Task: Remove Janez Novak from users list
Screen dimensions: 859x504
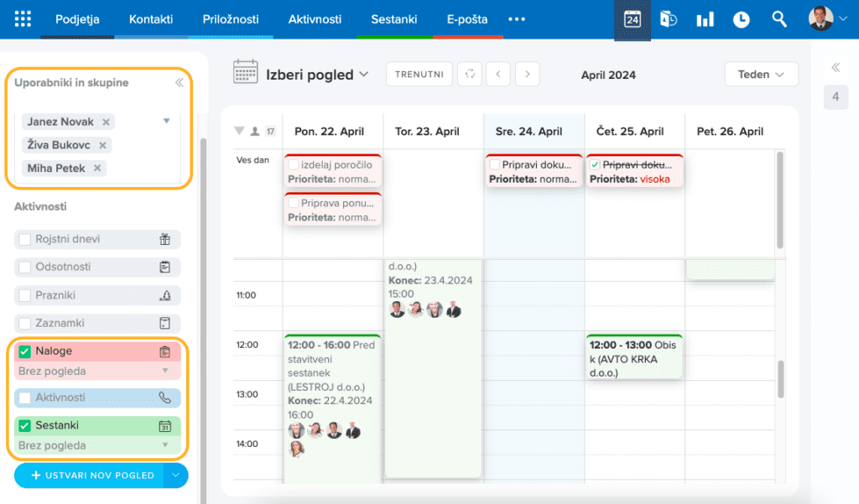Action: [x=106, y=122]
